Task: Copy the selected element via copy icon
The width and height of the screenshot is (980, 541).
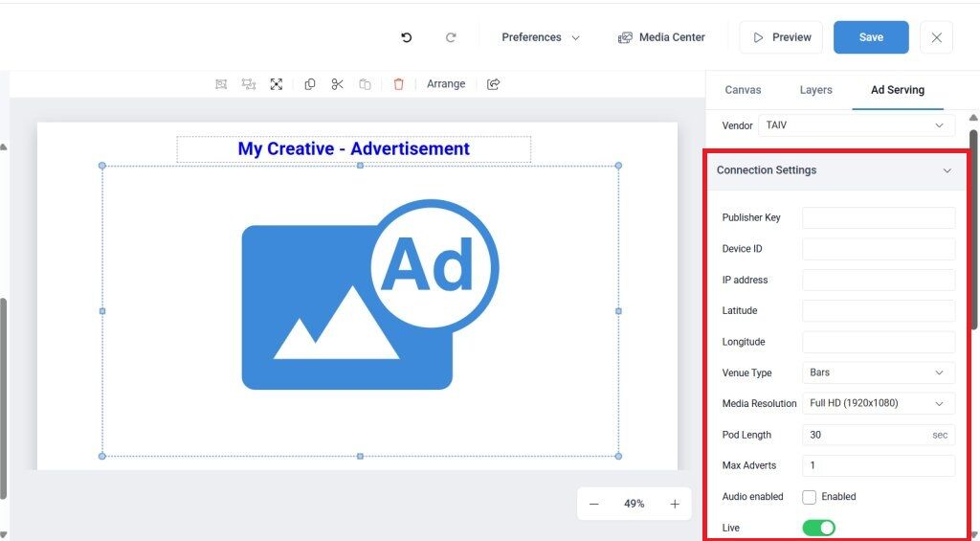Action: click(310, 84)
